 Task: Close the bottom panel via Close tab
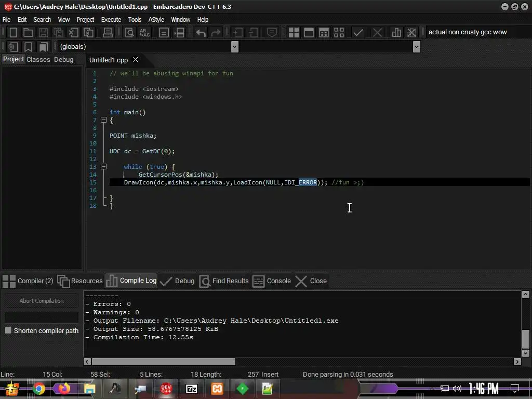click(x=311, y=281)
